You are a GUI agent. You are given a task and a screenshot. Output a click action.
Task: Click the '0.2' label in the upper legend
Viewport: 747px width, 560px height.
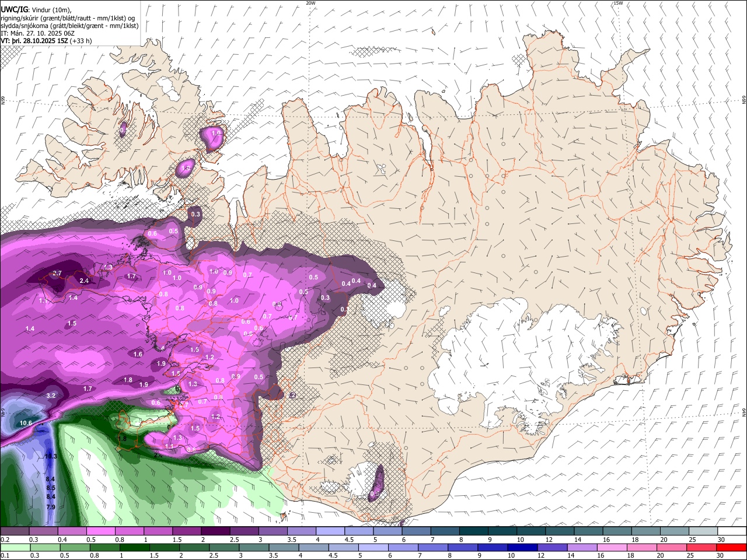tap(5, 540)
